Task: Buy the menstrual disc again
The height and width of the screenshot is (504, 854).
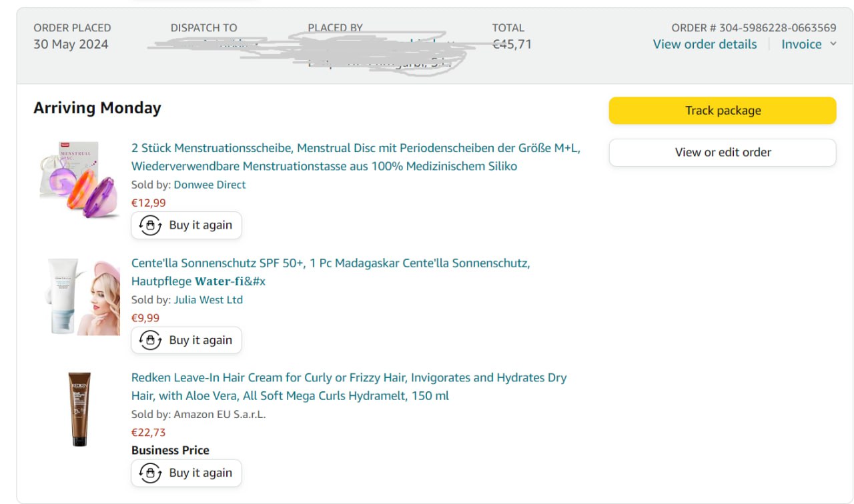Action: click(200, 225)
